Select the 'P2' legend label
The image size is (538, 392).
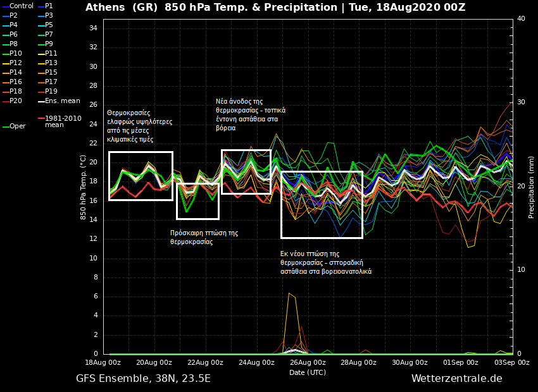pyautogui.click(x=13, y=15)
